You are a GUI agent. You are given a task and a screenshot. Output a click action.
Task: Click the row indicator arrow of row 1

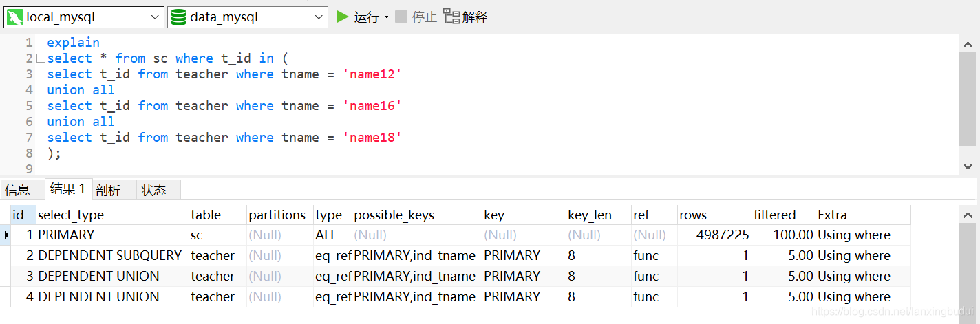(6, 235)
